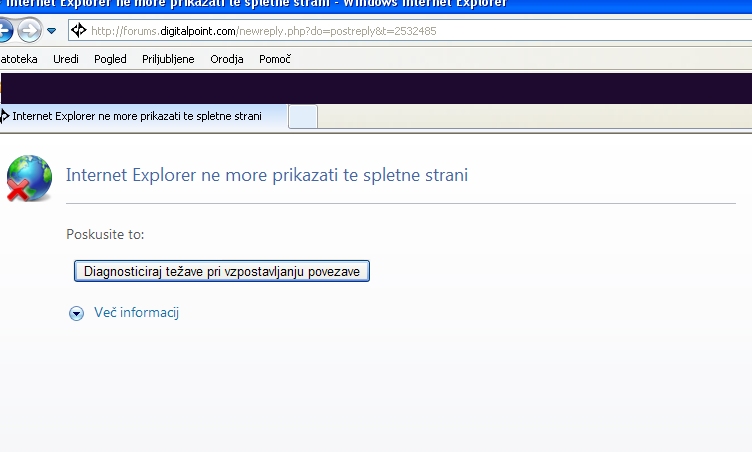The width and height of the screenshot is (752, 452).
Task: Open the Pomoč menu
Action: 275,59
